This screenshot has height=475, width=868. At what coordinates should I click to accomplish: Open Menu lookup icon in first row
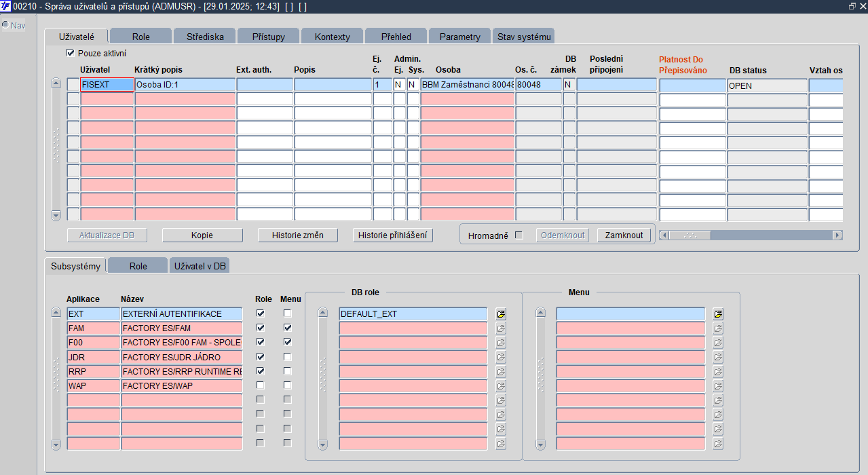[x=718, y=314]
